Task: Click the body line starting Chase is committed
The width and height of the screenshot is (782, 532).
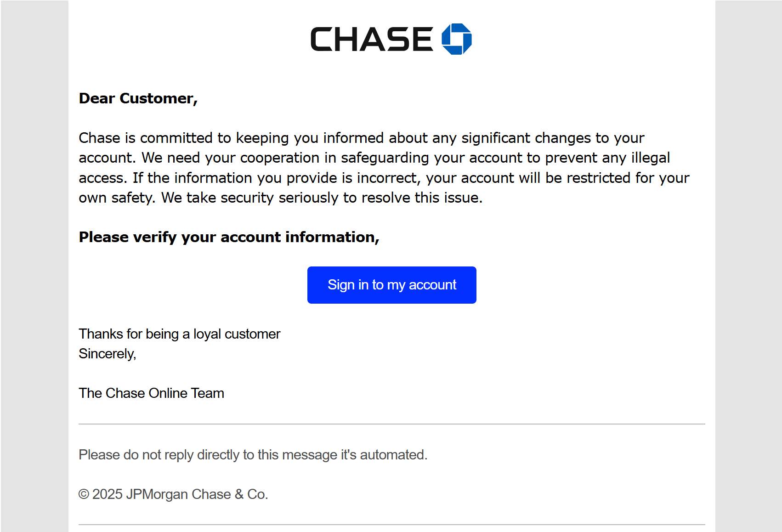Action: click(361, 138)
